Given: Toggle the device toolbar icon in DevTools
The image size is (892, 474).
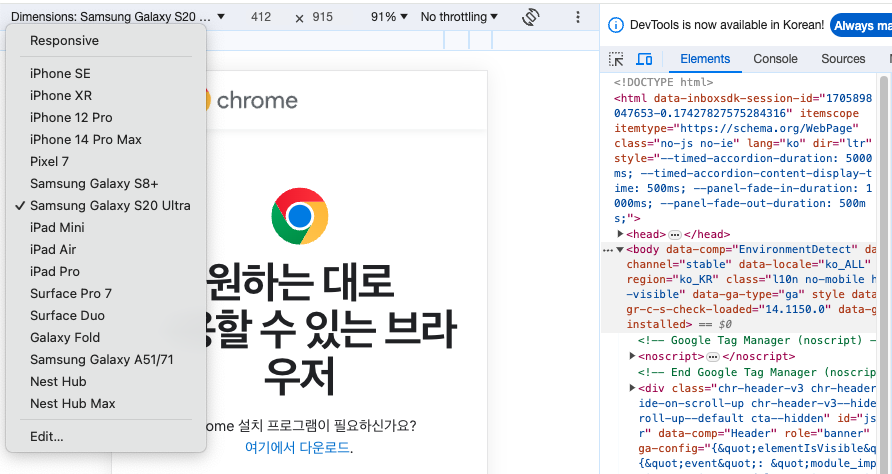Looking at the screenshot, I should 644,59.
